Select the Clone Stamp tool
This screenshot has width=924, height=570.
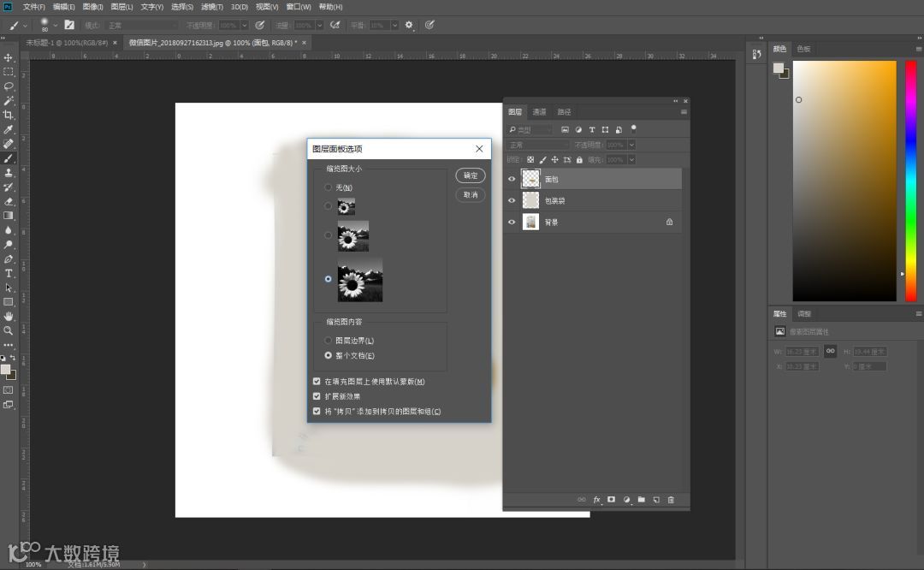click(x=9, y=173)
